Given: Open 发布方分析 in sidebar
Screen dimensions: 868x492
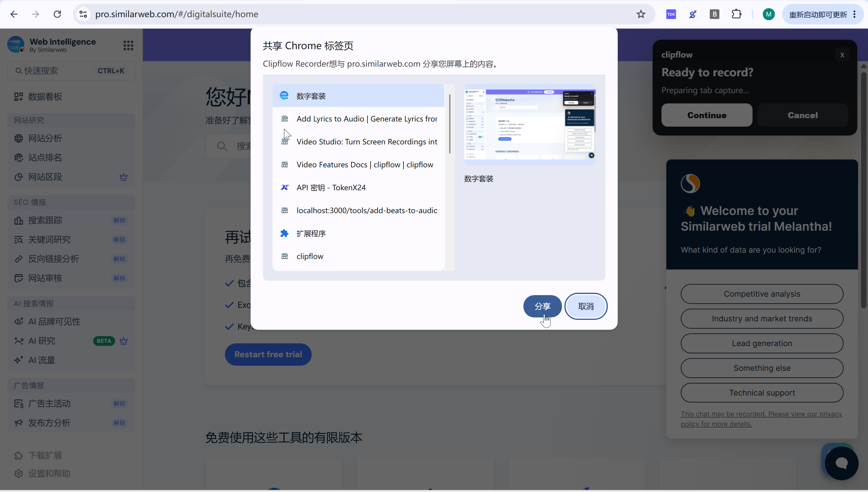Looking at the screenshot, I should coord(71,423).
